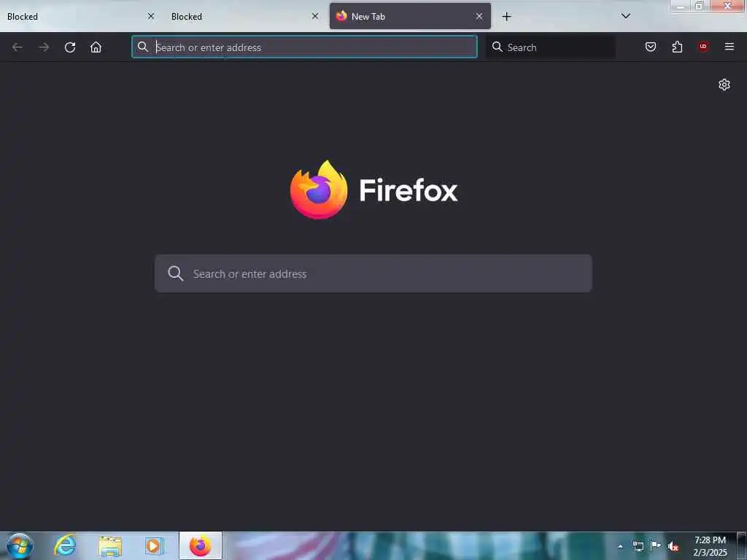Open Save to Pocket icon

point(651,47)
